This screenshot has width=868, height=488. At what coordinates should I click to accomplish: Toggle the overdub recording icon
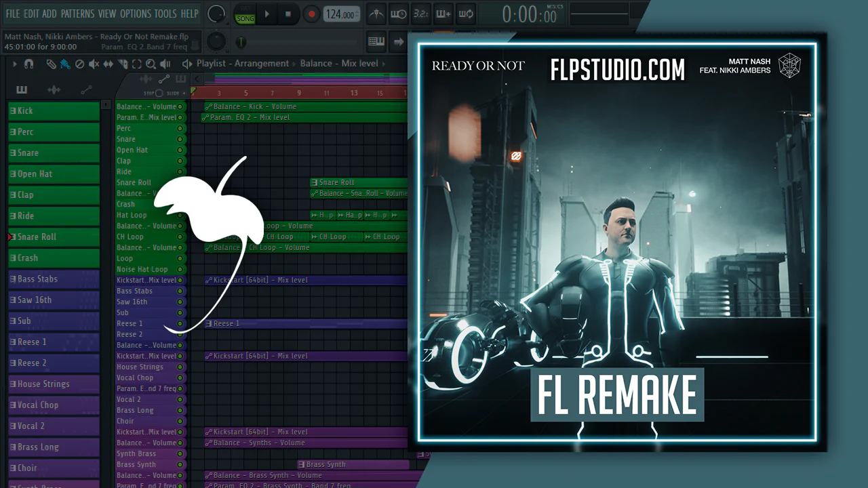(x=443, y=14)
